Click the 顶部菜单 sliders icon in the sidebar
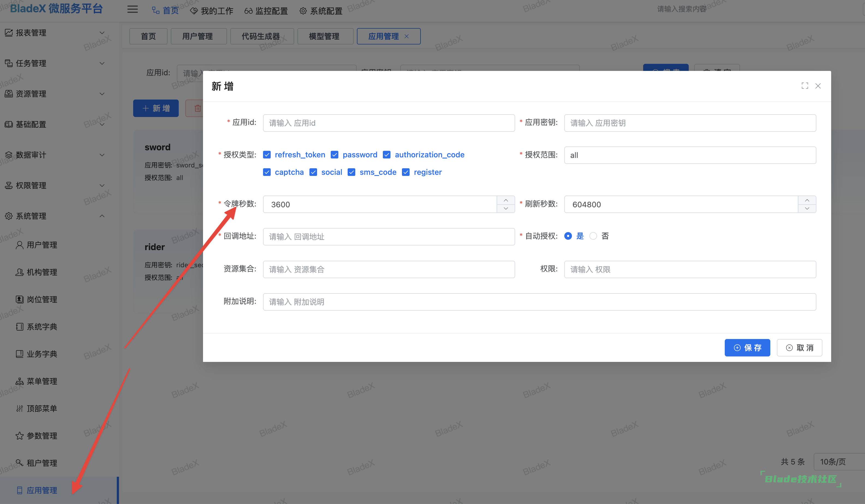The width and height of the screenshot is (865, 504). tap(20, 409)
